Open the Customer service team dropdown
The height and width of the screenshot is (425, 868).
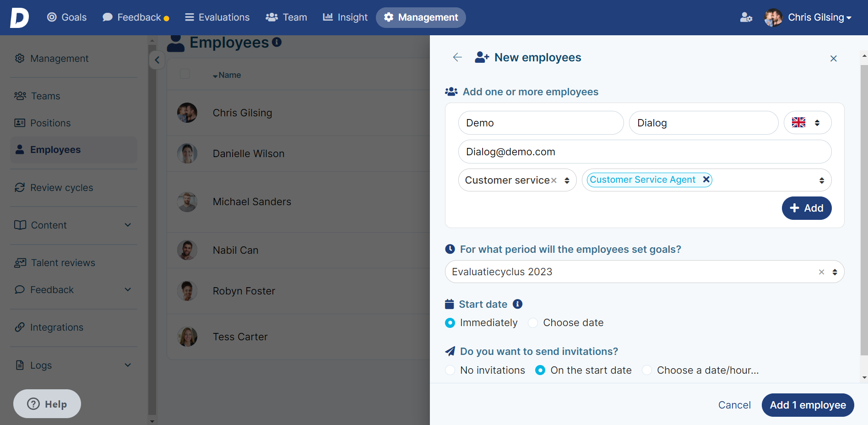pos(567,180)
